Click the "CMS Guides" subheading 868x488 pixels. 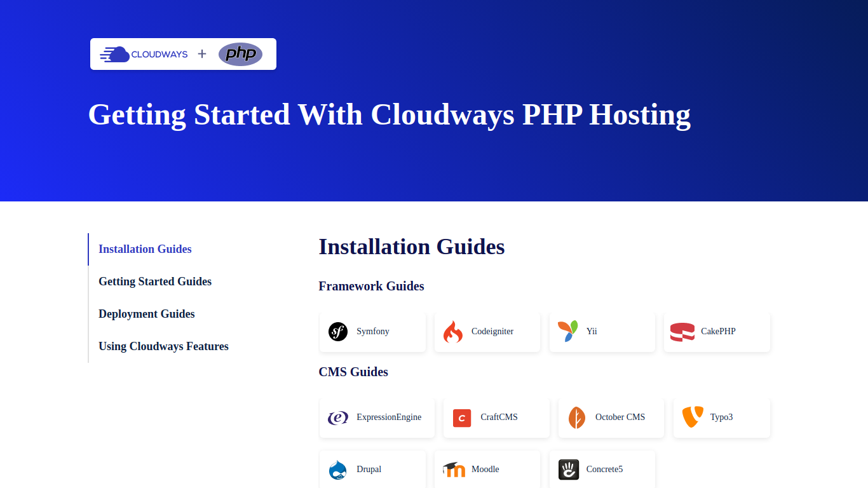pos(353,372)
